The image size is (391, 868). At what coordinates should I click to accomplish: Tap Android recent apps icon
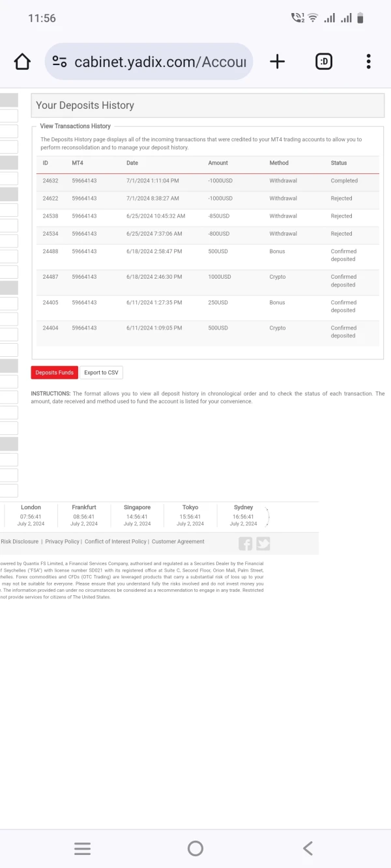82,848
